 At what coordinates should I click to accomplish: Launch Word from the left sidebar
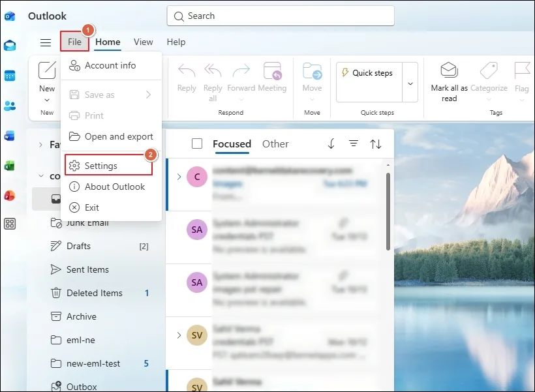click(x=10, y=136)
